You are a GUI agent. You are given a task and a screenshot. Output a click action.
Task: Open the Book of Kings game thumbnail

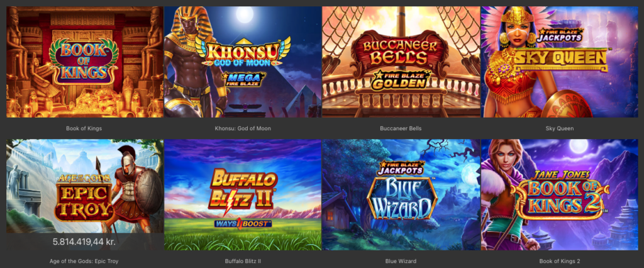(x=85, y=62)
